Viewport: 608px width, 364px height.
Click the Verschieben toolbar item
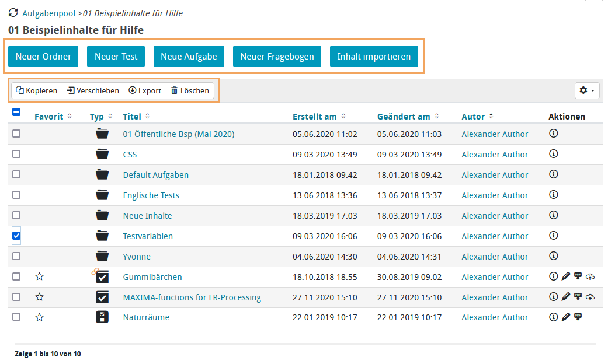point(93,90)
